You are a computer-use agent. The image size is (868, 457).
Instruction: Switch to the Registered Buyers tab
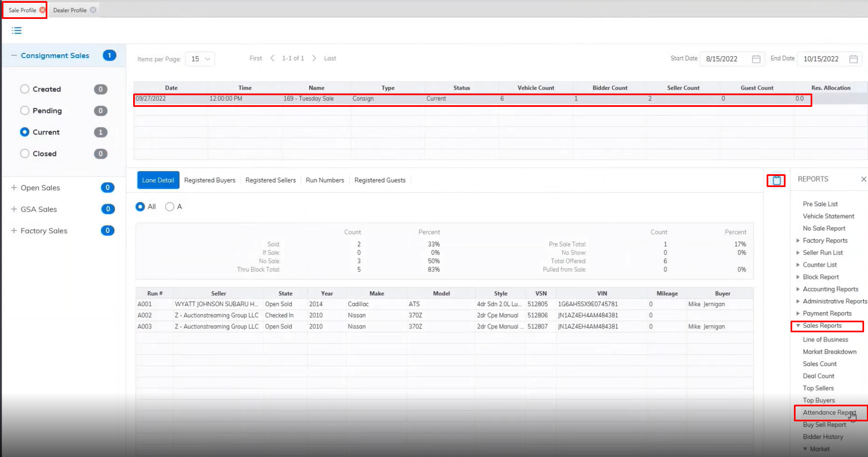[209, 180]
